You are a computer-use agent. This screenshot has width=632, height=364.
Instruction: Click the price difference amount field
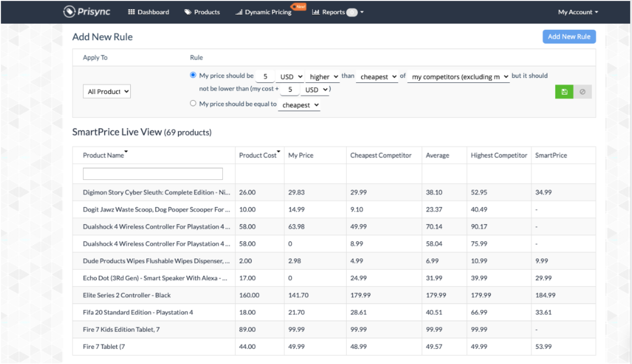click(x=265, y=76)
